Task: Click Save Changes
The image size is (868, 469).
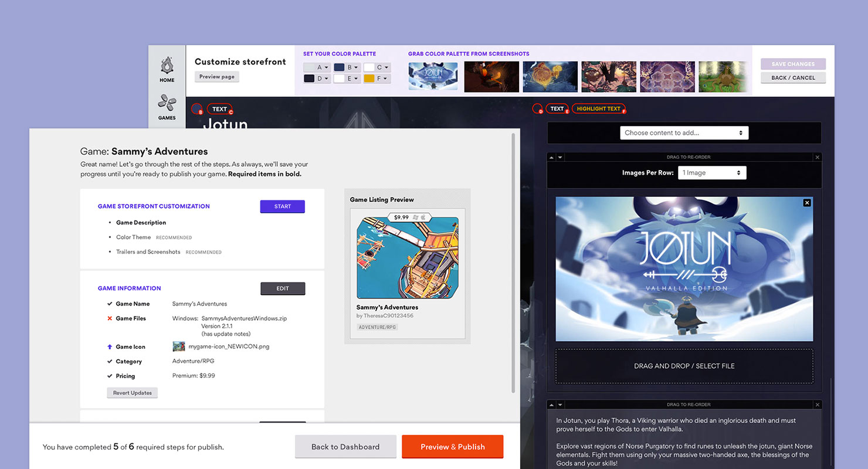Action: click(x=793, y=64)
